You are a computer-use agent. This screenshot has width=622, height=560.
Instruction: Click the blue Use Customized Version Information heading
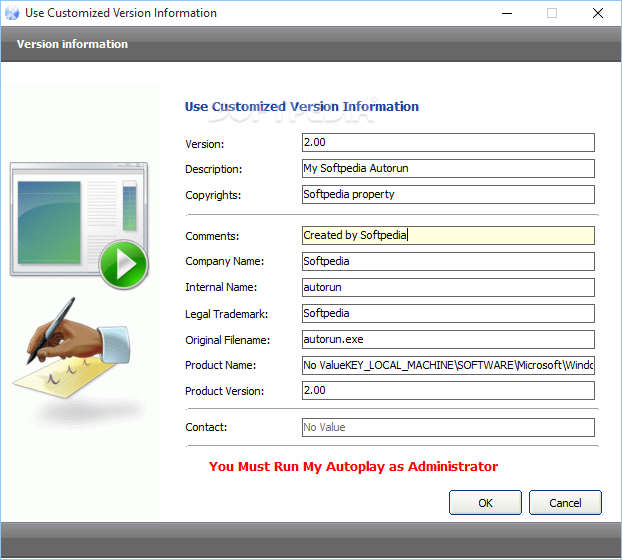(x=302, y=107)
